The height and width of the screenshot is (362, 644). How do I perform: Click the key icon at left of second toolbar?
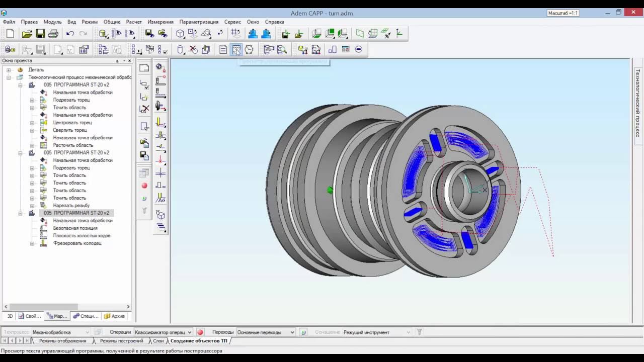(10, 49)
